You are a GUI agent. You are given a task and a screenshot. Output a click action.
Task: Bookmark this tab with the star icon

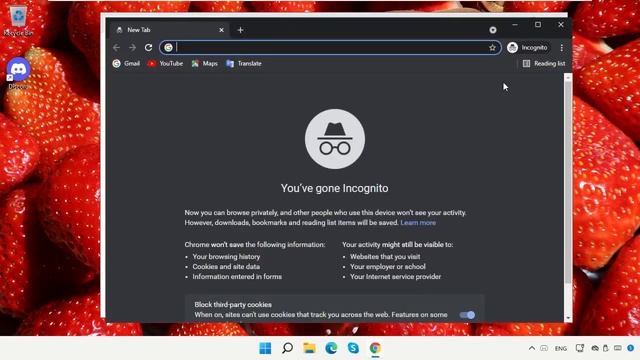tap(492, 48)
